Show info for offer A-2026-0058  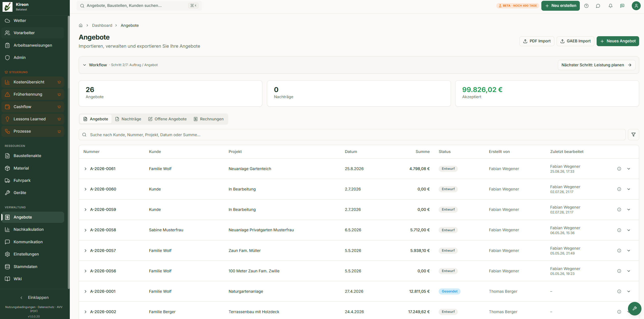point(619,230)
